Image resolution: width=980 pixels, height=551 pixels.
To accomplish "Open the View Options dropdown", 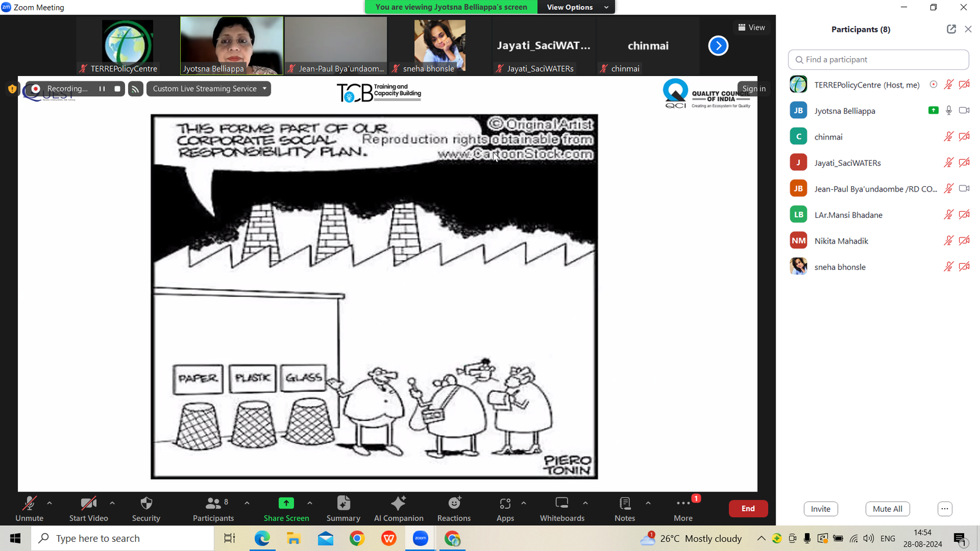I will pos(576,7).
